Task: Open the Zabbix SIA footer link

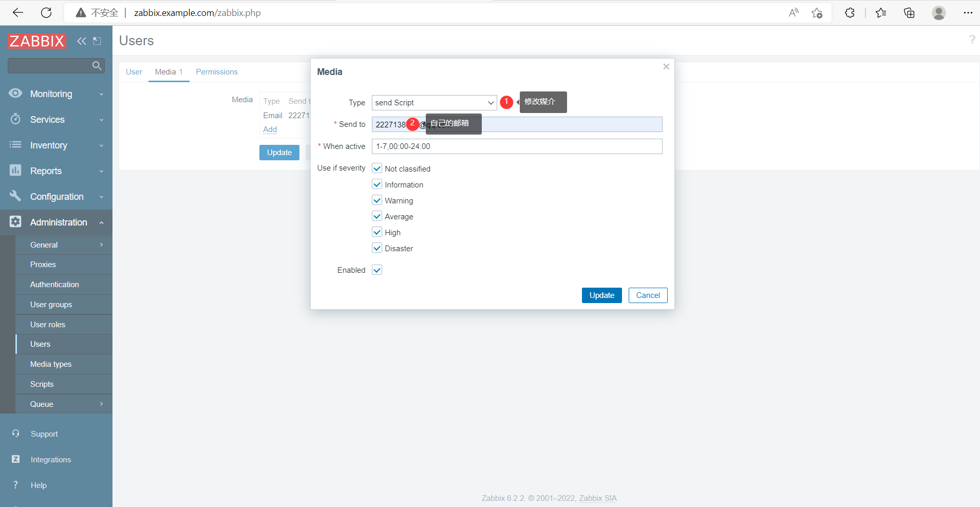Action: [598, 498]
